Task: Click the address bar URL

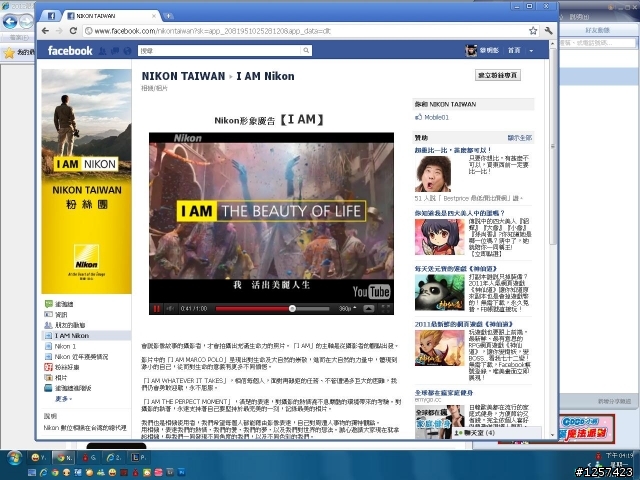Action: (x=212, y=31)
